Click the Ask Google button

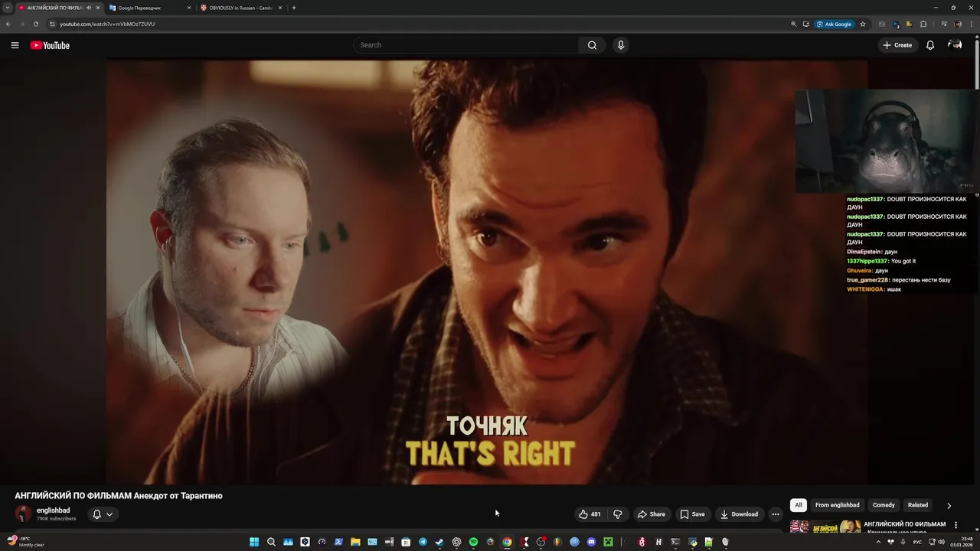pyautogui.click(x=835, y=24)
